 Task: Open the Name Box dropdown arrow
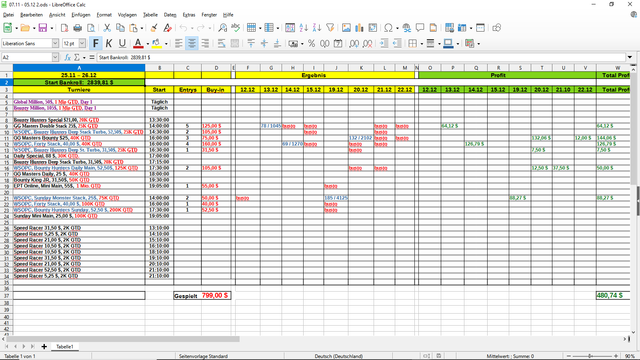(x=55, y=58)
